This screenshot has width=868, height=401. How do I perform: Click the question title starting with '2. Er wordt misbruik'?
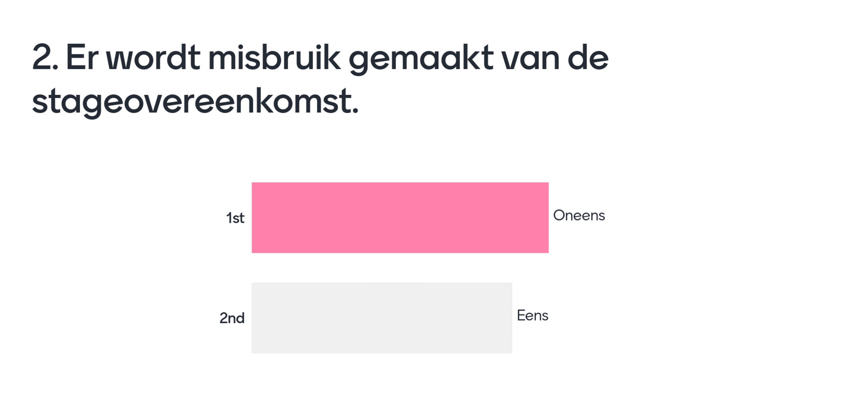[x=320, y=80]
